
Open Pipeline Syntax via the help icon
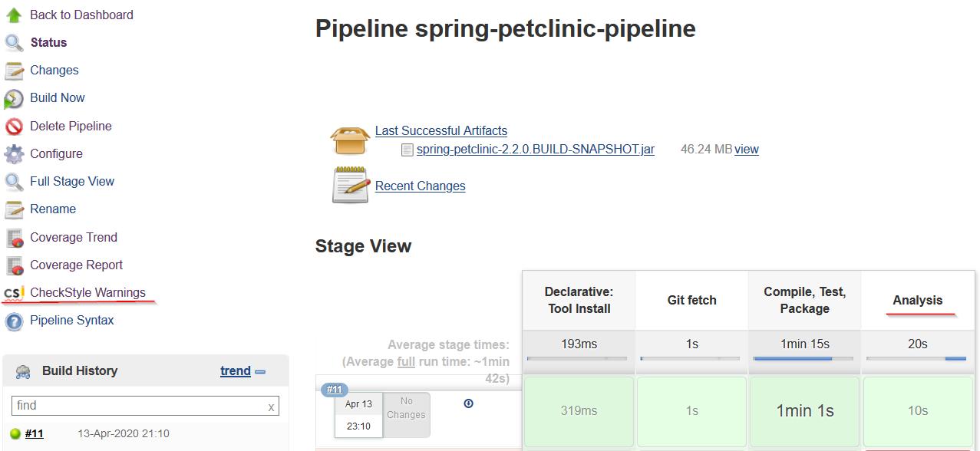click(x=15, y=320)
